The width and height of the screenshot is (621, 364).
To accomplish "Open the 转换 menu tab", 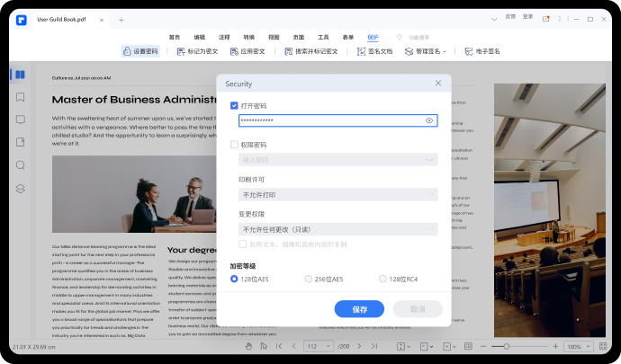I will click(x=248, y=37).
